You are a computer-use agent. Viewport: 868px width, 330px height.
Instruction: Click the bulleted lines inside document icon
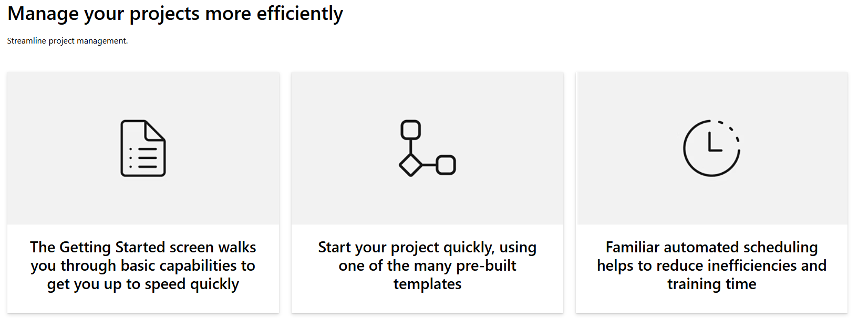click(143, 158)
